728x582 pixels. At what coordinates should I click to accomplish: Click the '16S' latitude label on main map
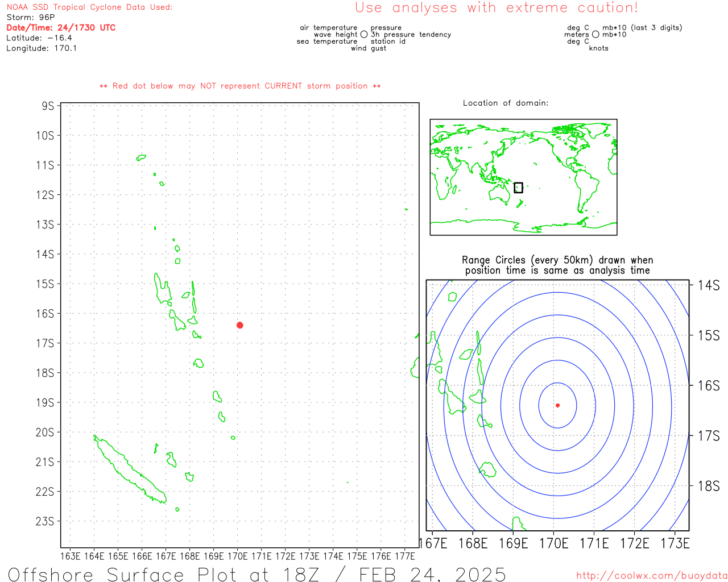pos(45,314)
